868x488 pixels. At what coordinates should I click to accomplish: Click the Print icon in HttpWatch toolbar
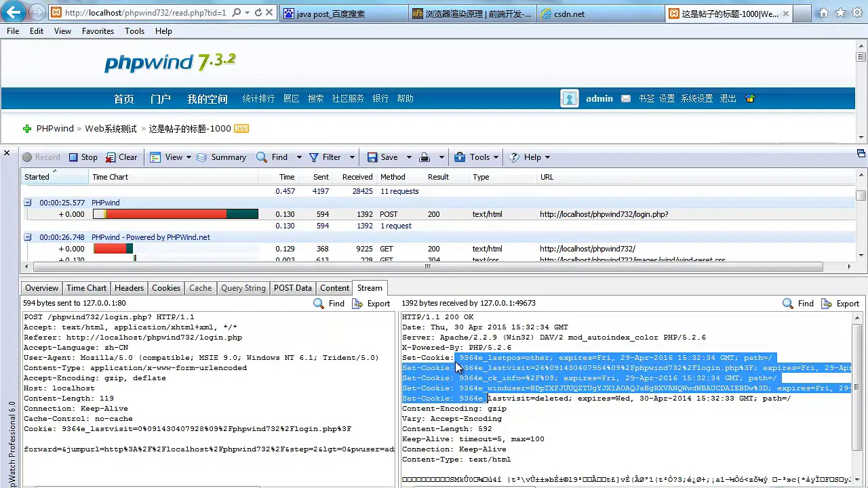pyautogui.click(x=425, y=157)
